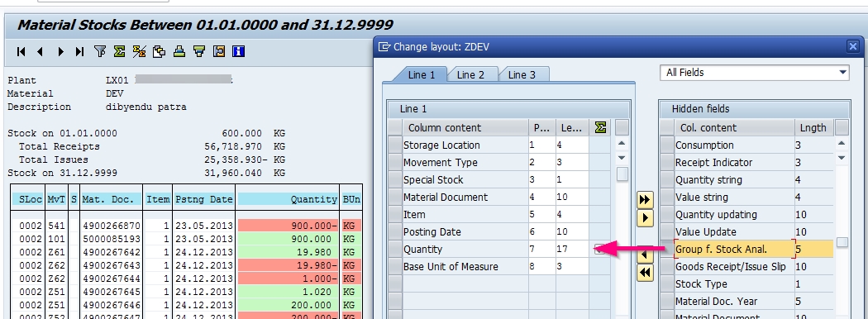Click the Item column content row

465,215
